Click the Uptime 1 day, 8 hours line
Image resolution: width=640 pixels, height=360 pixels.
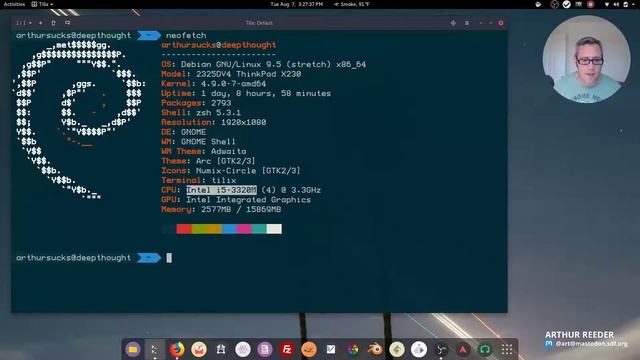(x=246, y=93)
